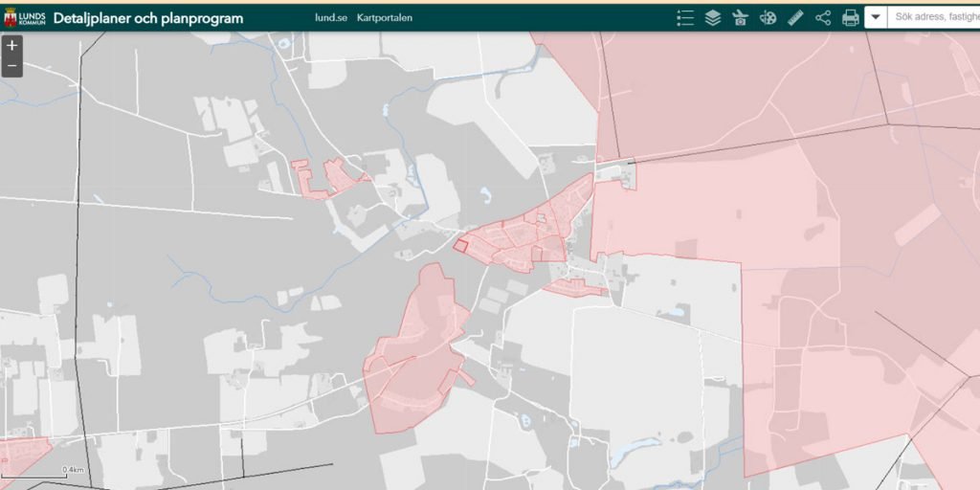
Task: Open the Kartportalen link
Action: (385, 17)
